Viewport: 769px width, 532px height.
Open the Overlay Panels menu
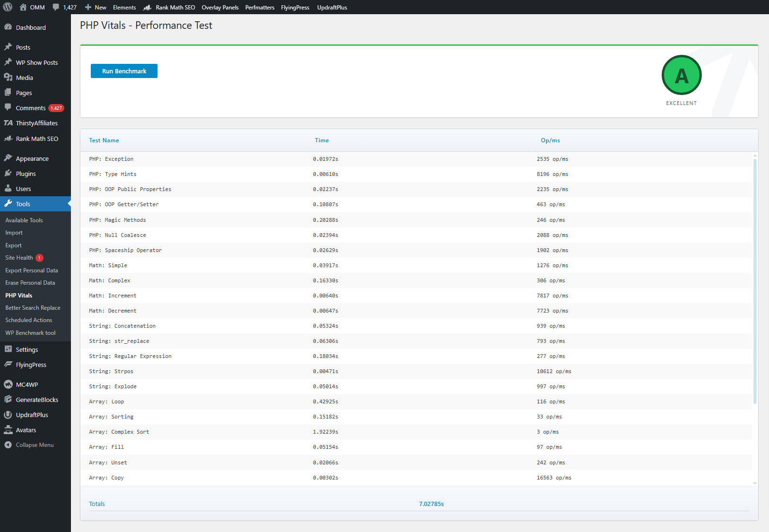pos(220,7)
